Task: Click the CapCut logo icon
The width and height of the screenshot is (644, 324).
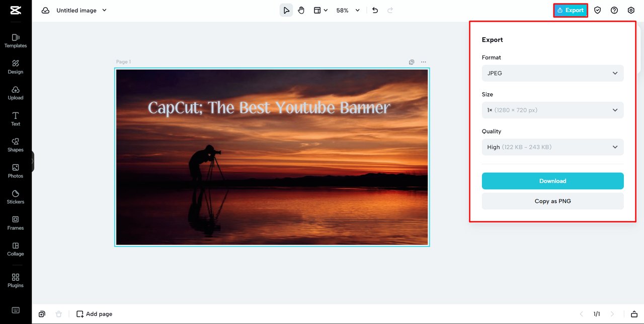Action: [x=16, y=10]
